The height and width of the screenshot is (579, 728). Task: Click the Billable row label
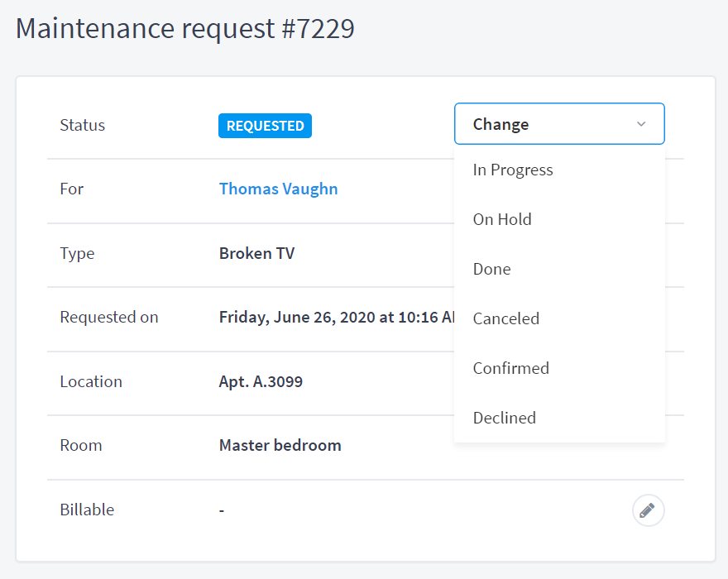pyautogui.click(x=88, y=510)
